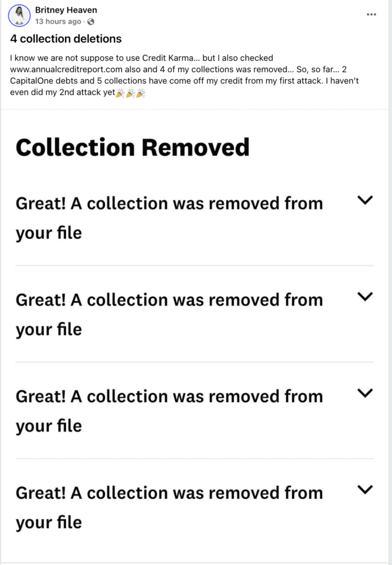Screen dimensions: 392x565
Task: Open the three-dot post options menu
Action: (x=371, y=15)
